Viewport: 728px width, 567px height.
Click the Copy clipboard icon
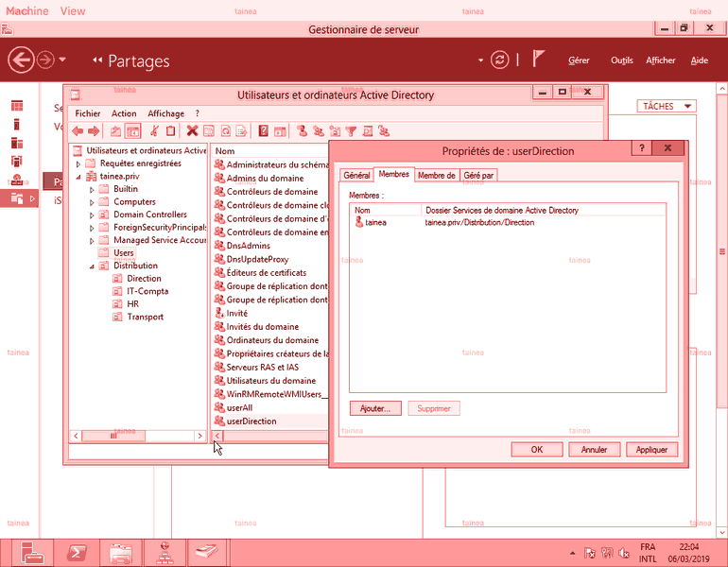click(171, 131)
